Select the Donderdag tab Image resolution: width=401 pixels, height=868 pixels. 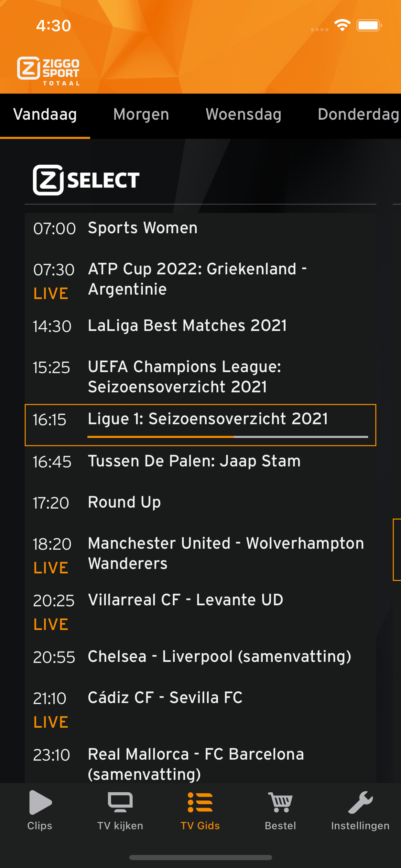358,115
